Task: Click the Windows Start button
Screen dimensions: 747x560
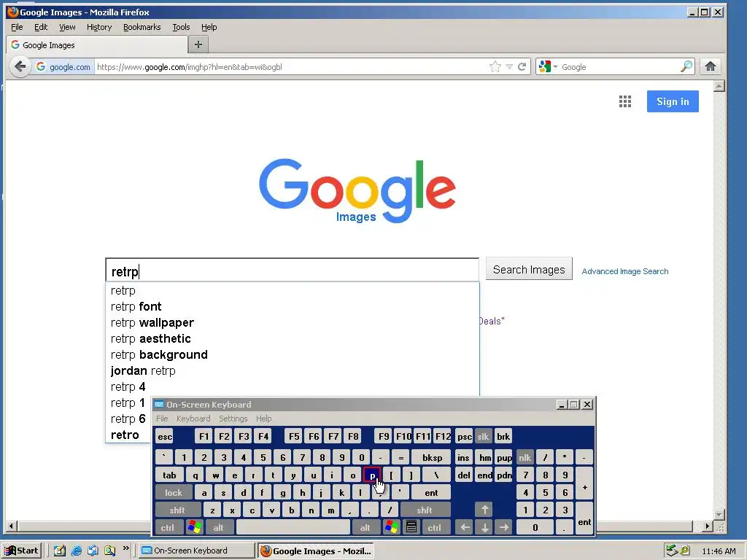Action: [x=21, y=551]
